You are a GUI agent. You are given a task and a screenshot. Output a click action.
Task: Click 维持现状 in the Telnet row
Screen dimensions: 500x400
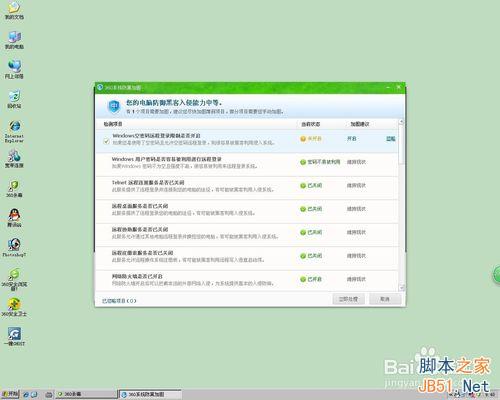356,186
